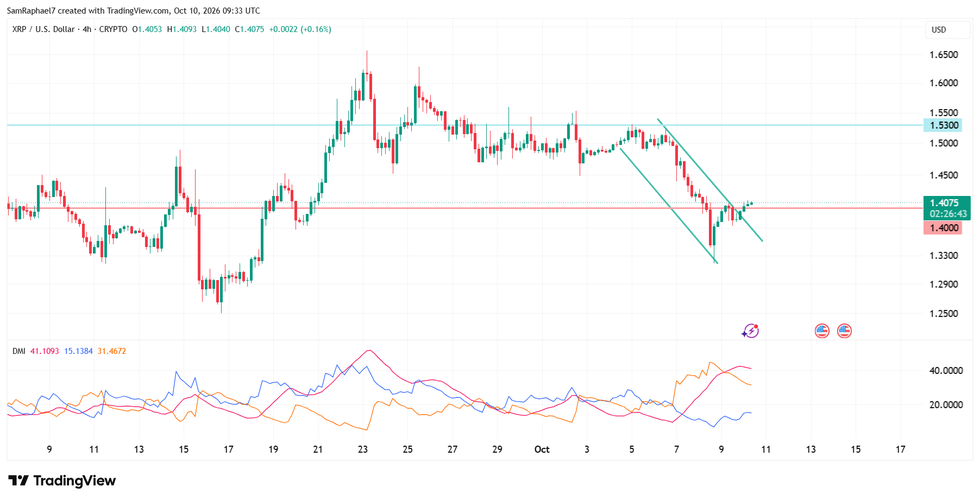Select the H1.4093 high value
The width and height of the screenshot is (980, 501).
coord(182,29)
